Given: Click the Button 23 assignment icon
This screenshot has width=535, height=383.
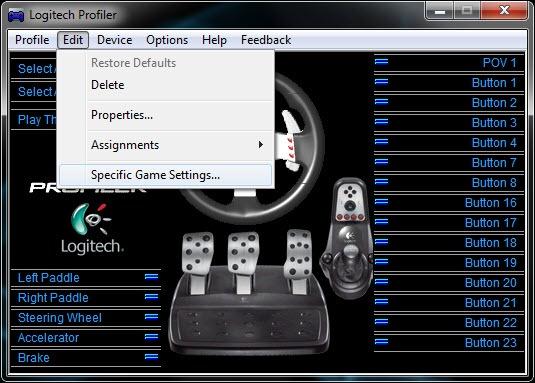Looking at the screenshot, I should (381, 342).
